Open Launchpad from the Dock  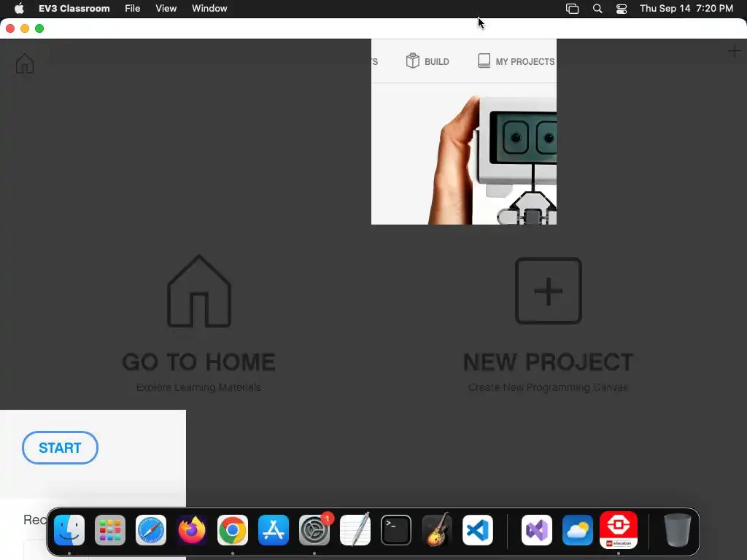[x=110, y=530]
